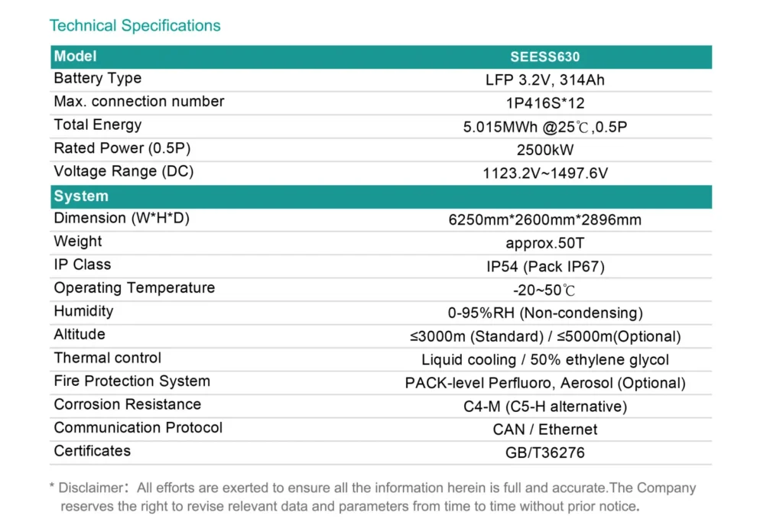Click the Battery Type label
Screen dimensions: 783x532
tap(97, 79)
